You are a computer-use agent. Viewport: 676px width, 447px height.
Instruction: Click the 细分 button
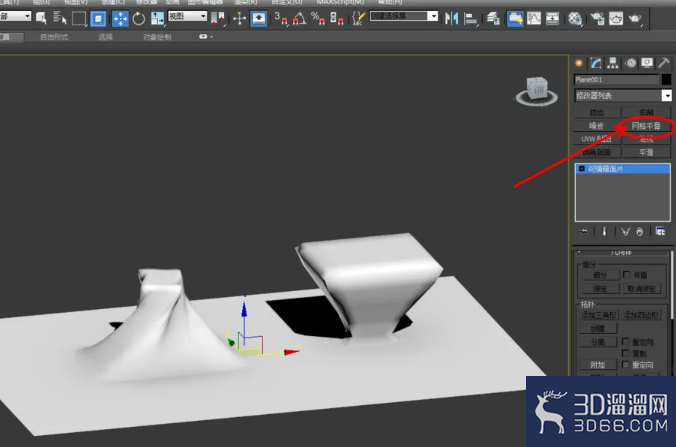(x=600, y=275)
